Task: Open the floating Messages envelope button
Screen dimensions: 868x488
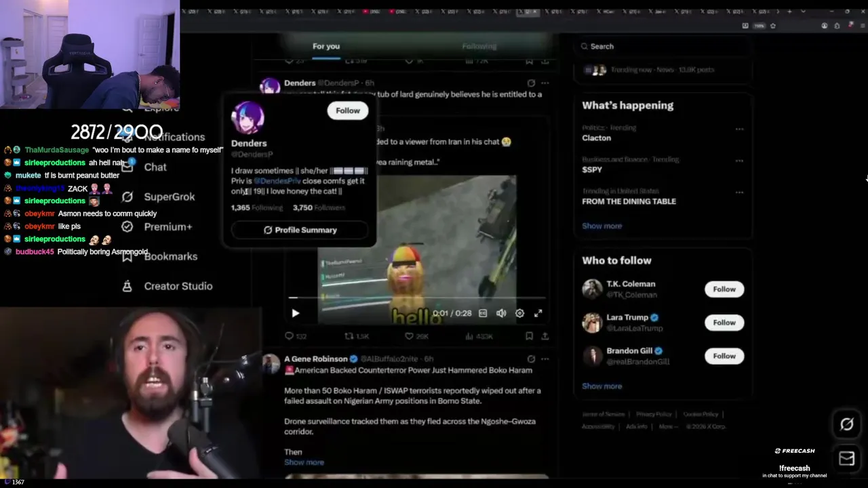Action: (846, 459)
